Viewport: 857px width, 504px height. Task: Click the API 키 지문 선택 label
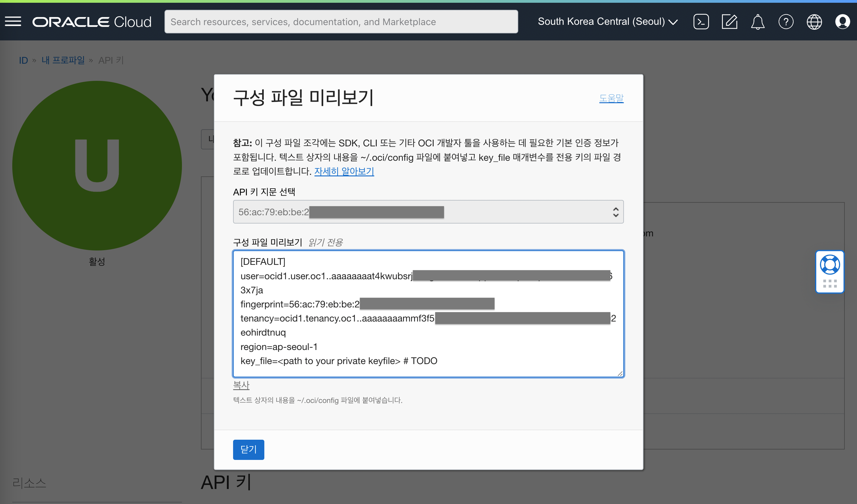264,192
